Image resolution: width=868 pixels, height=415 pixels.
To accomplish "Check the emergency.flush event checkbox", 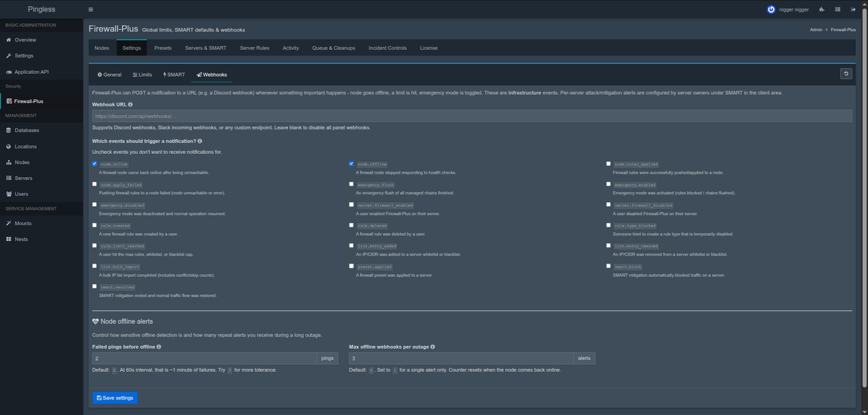I will [351, 184].
